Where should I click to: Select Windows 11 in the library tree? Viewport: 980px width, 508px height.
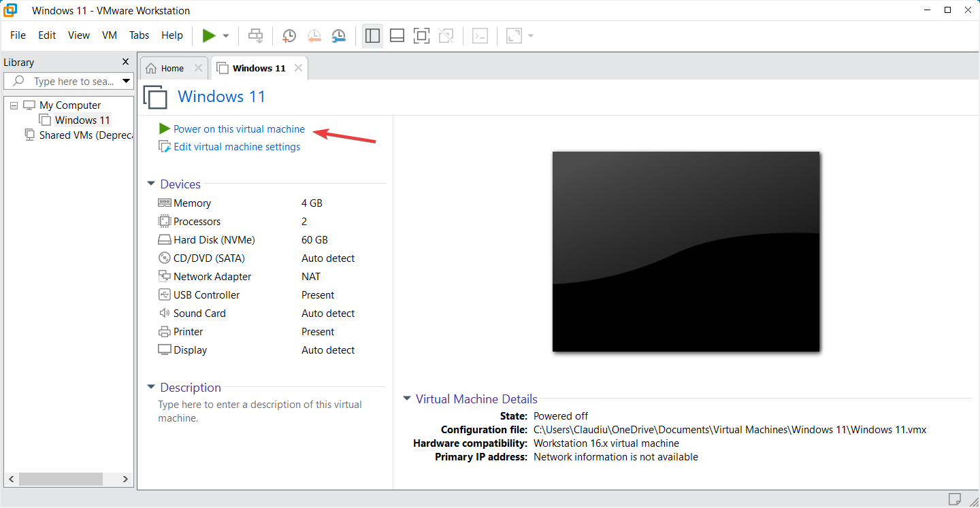pos(82,120)
